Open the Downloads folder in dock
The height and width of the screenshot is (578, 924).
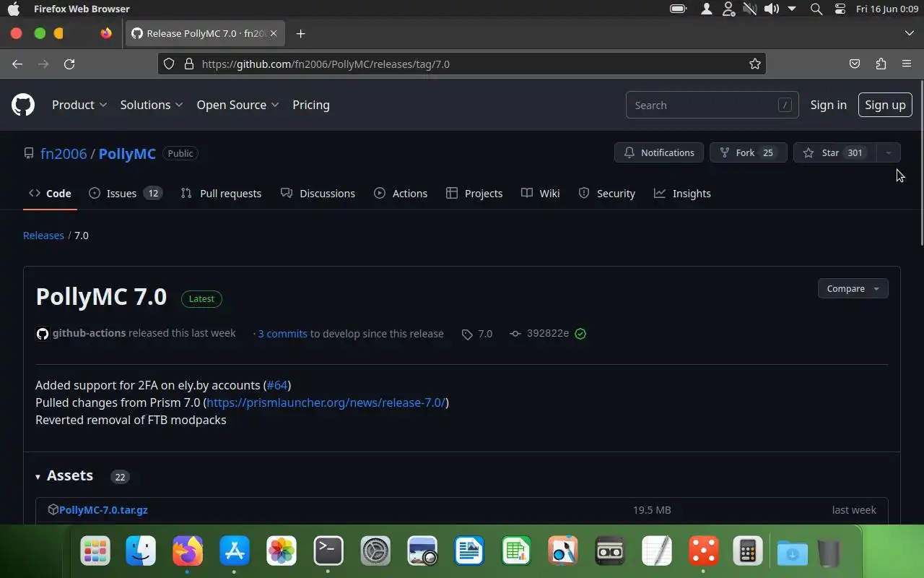tap(793, 553)
